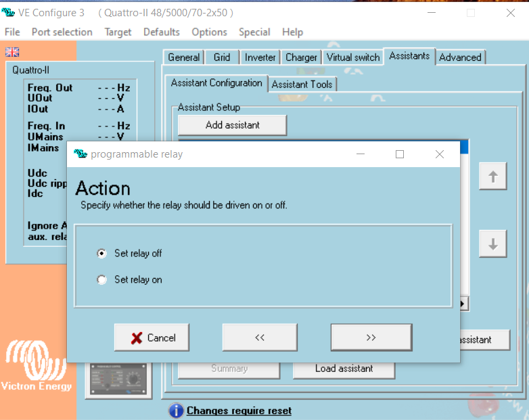
Task: Click the Udc reading label
Action: (37, 172)
